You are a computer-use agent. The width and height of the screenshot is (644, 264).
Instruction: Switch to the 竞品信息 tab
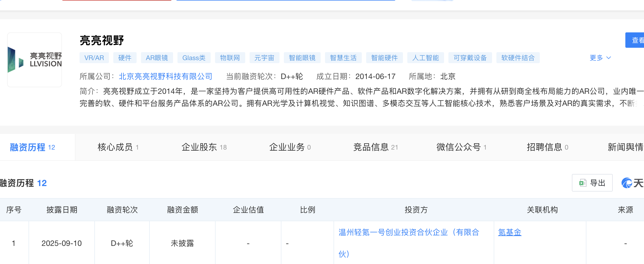pos(375,147)
